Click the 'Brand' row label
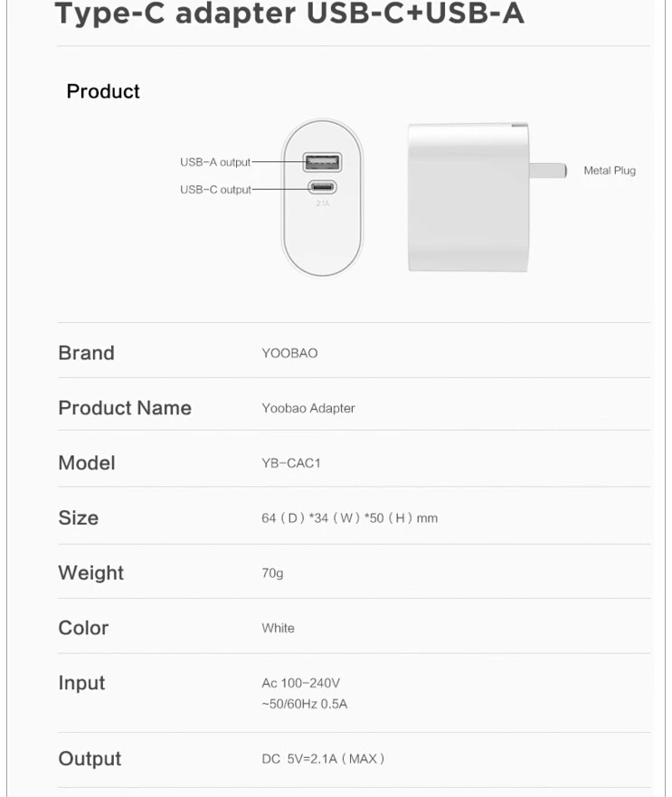Screen dimensions: 672x797 point(87,353)
